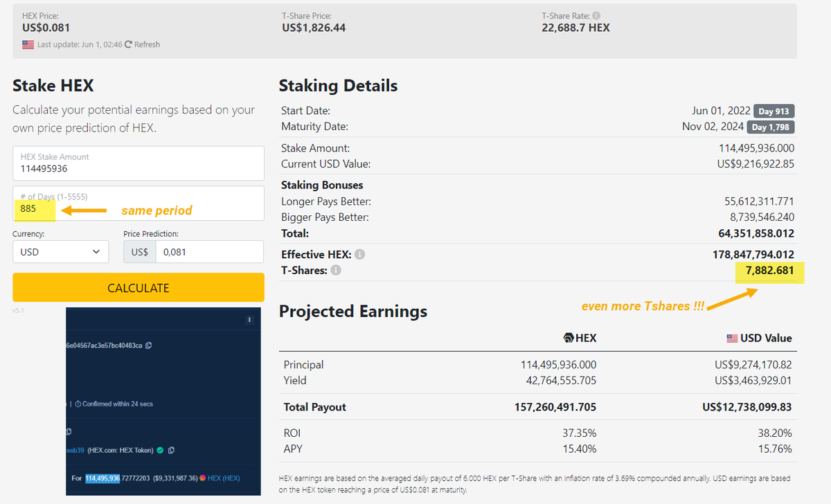This screenshot has width=831, height=504.
Task: Click the HEX logo in Projected Earnings header
Action: [570, 338]
